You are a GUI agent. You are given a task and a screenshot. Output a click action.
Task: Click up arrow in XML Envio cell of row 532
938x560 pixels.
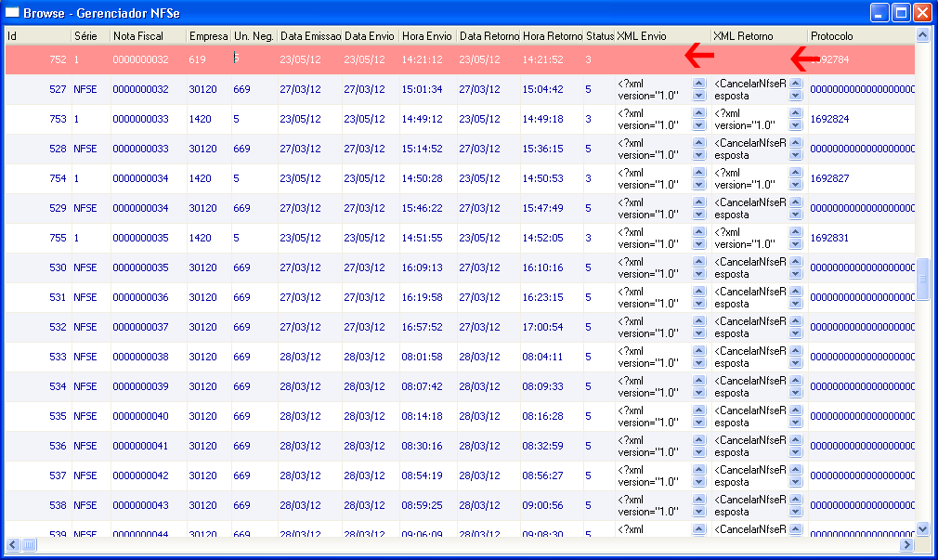(698, 320)
